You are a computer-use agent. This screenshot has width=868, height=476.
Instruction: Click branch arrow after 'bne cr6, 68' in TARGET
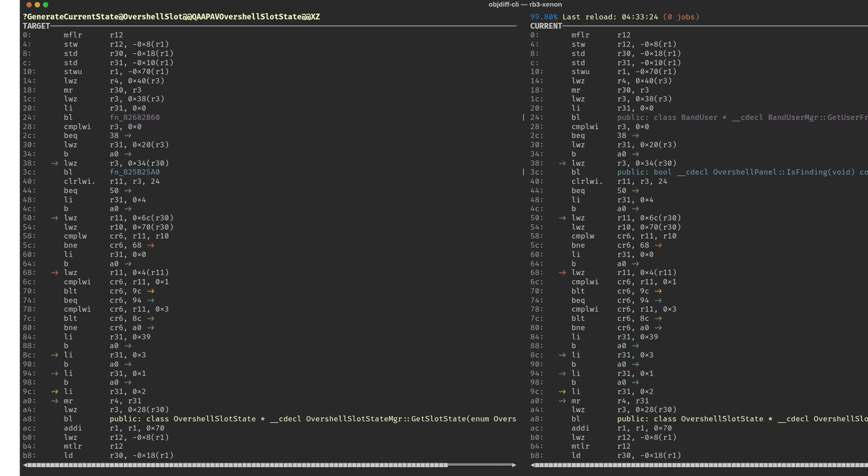coord(151,245)
